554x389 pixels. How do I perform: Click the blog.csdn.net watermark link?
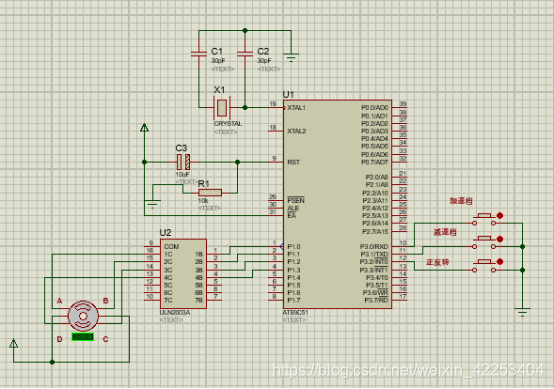click(x=408, y=370)
